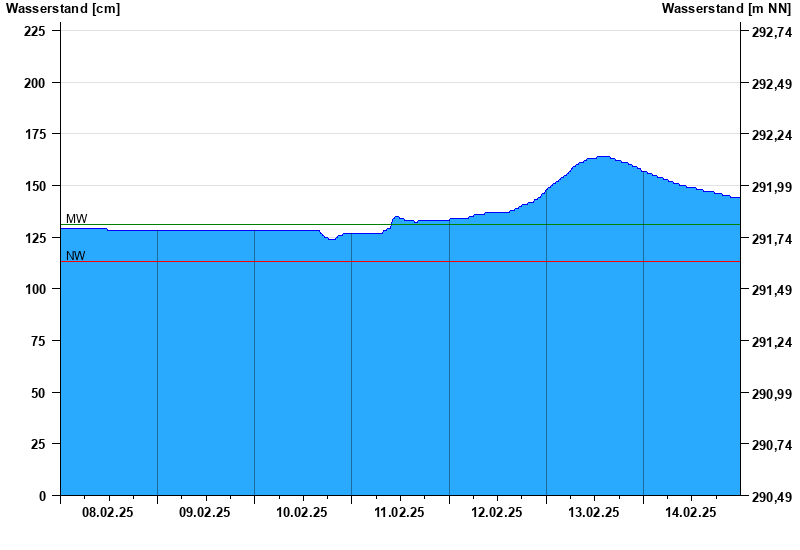
Task: Click the green MW reference line
Action: [x=401, y=224]
